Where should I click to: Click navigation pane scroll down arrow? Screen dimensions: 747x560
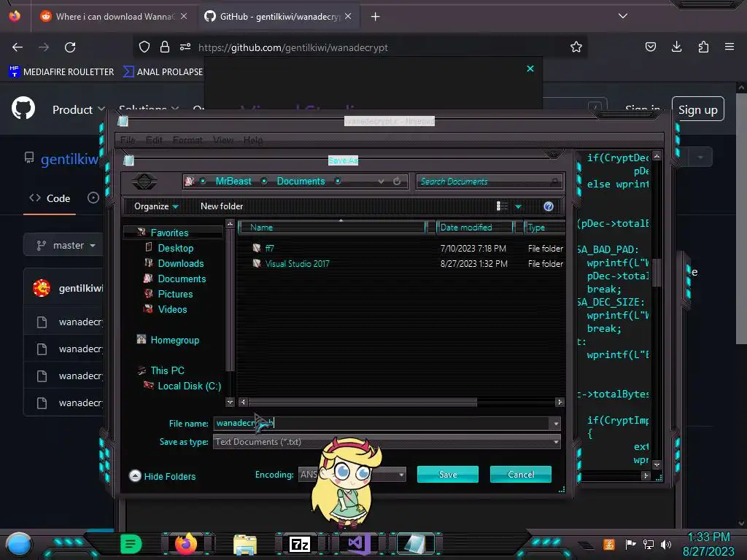[230, 402]
